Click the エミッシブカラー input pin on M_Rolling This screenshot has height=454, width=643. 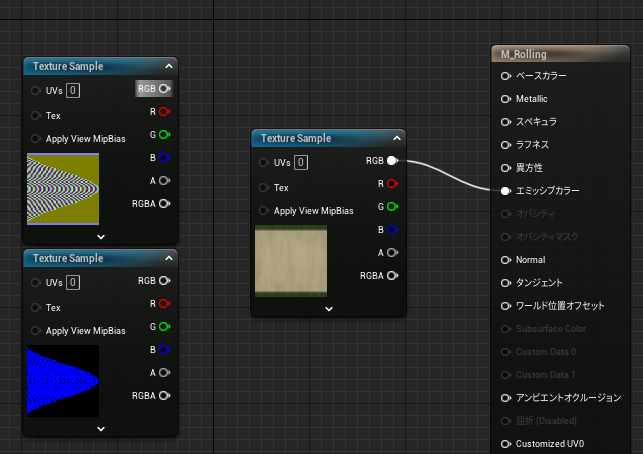coord(506,190)
